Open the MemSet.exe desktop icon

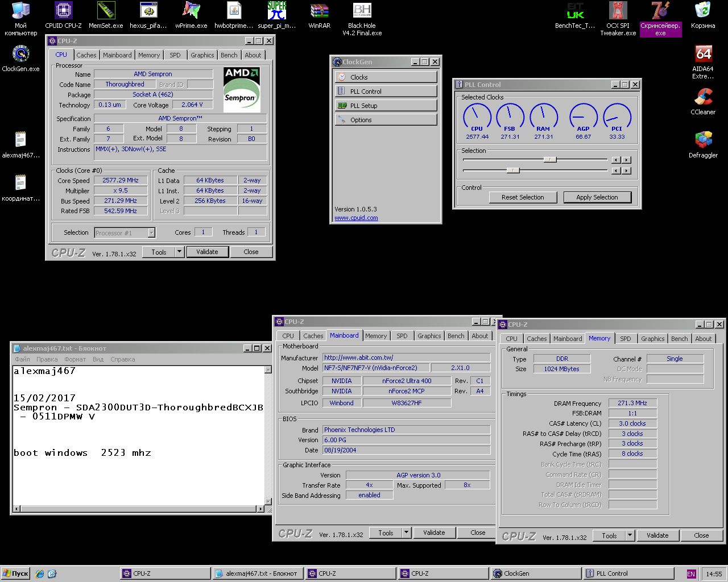[x=106, y=15]
